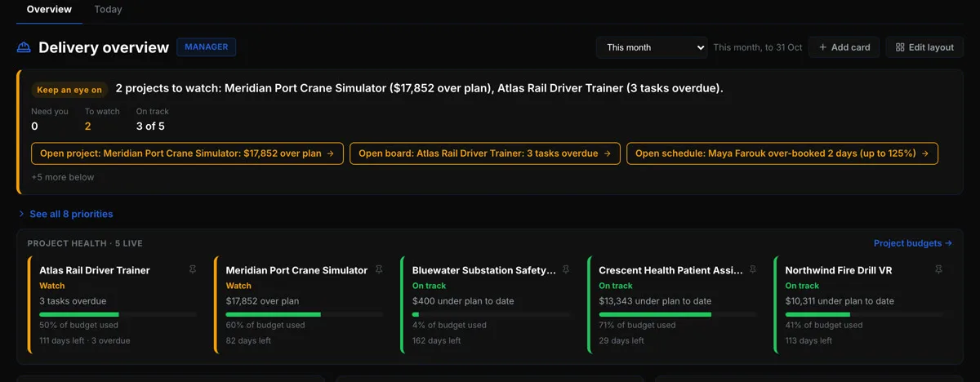Click the MANAGER role badge
Image resolution: width=980 pixels, height=382 pixels.
[x=207, y=47]
